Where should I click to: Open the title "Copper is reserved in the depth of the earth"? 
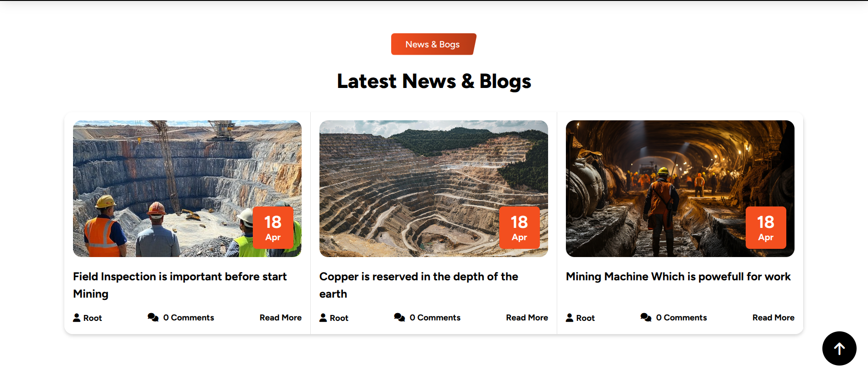(418, 285)
